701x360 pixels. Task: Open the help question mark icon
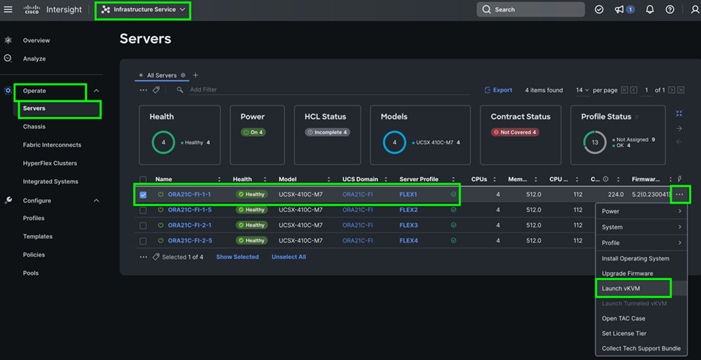pyautogui.click(x=670, y=9)
